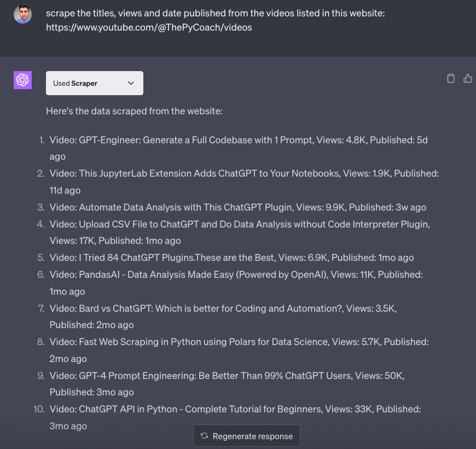Click the refresh icon inside Regenerate response
This screenshot has width=476, height=449.
coord(204,436)
